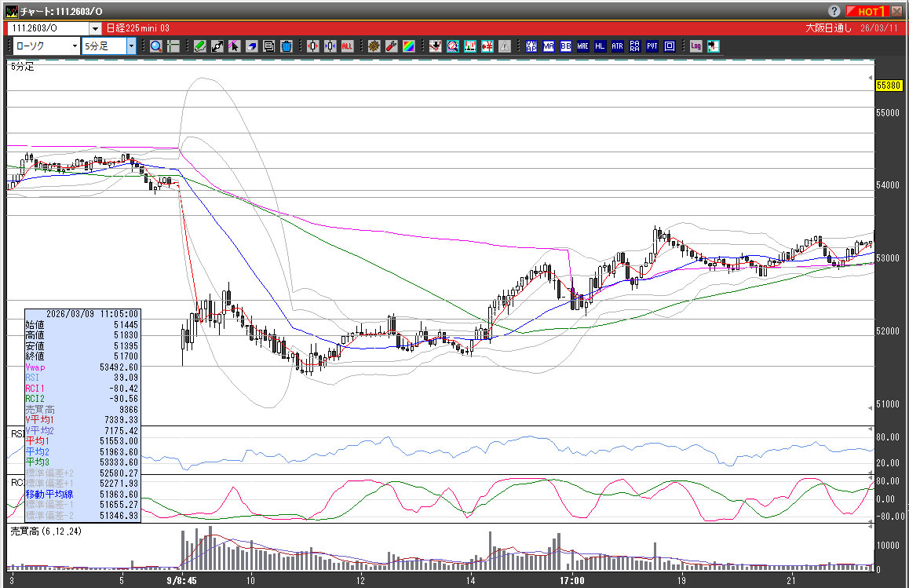This screenshot has height=588, width=909.
Task: Select the magnifier zoom tool
Action: pyautogui.click(x=155, y=46)
